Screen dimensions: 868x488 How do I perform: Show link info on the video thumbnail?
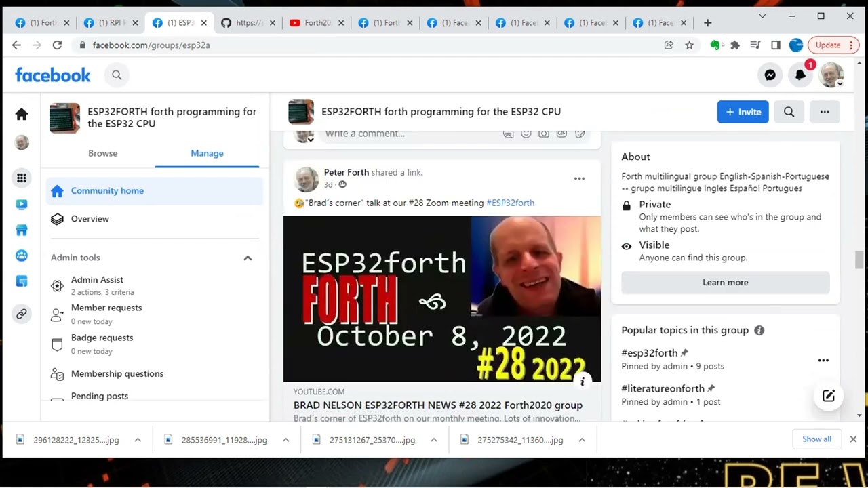[583, 382]
